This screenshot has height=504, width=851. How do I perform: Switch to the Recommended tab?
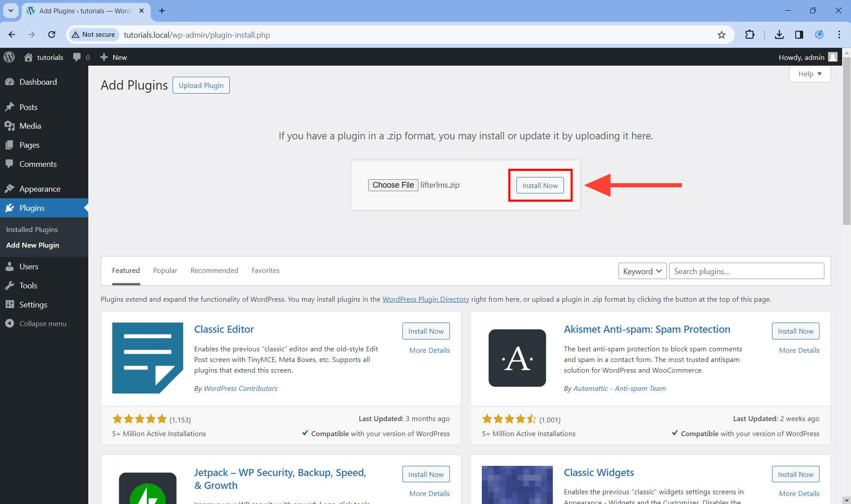(214, 270)
